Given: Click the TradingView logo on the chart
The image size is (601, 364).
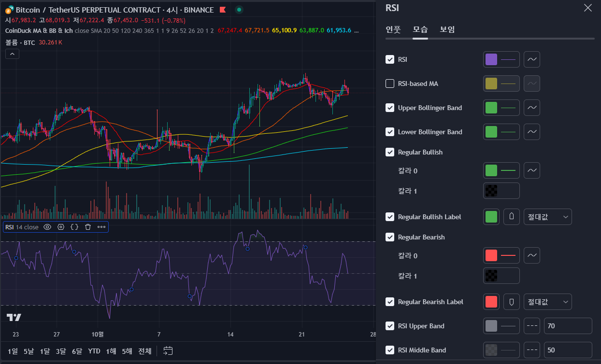Looking at the screenshot, I should 14,318.
